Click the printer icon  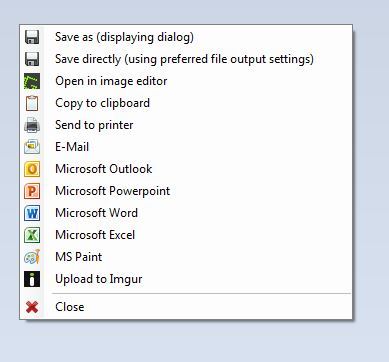coord(32,125)
